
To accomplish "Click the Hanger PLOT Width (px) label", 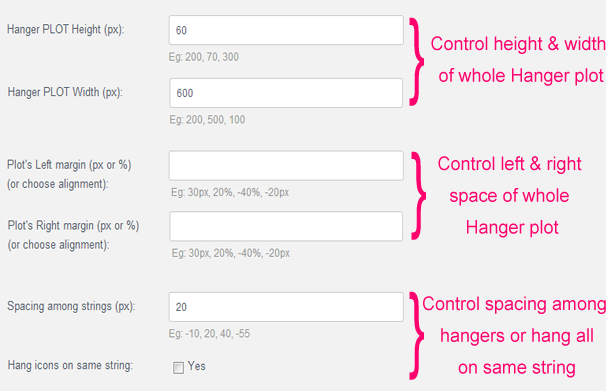I will pos(65,92).
